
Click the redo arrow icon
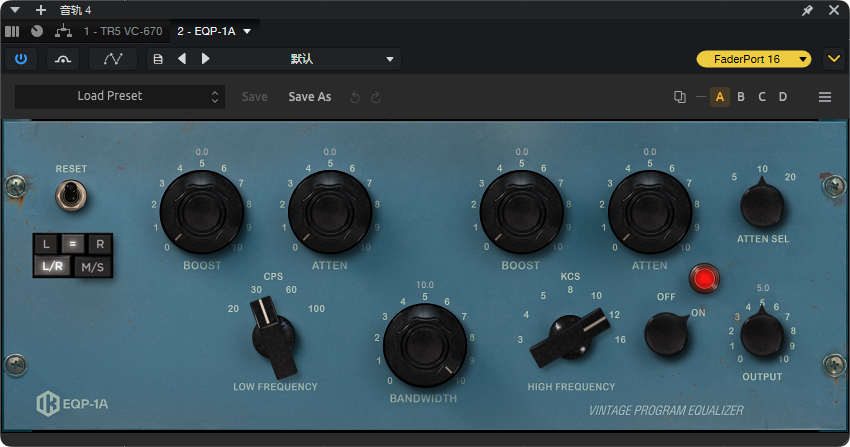click(x=376, y=98)
